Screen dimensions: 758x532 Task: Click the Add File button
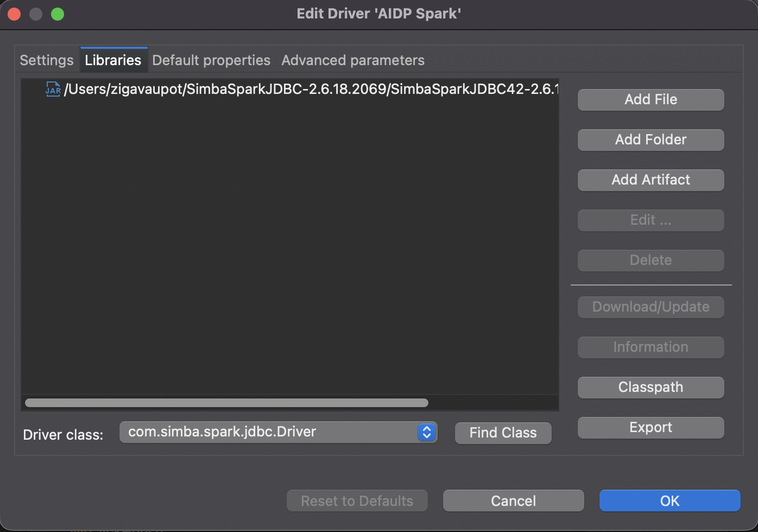[650, 99]
